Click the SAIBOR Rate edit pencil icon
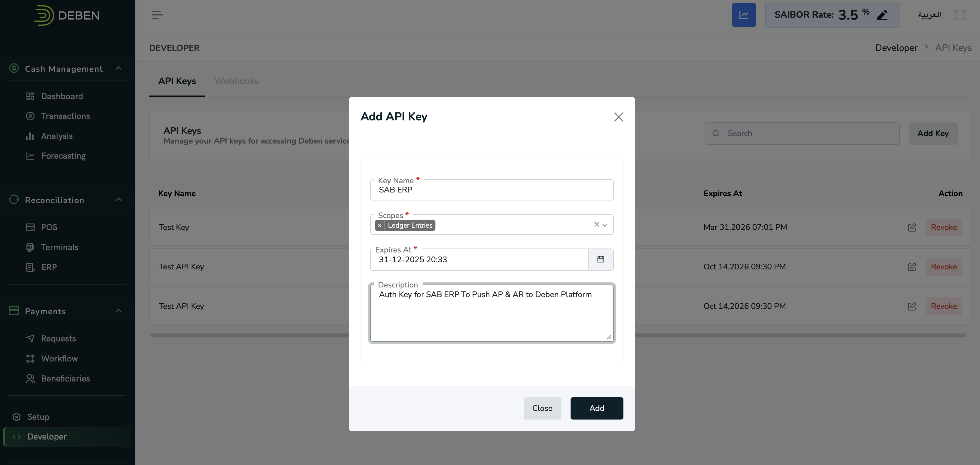The image size is (980, 465). [x=882, y=15]
